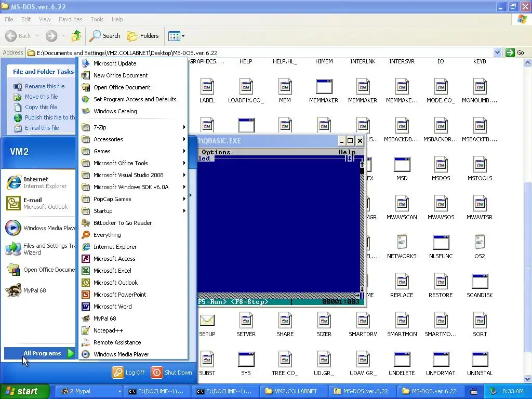Open the address bar dropdown arrow

497,52
